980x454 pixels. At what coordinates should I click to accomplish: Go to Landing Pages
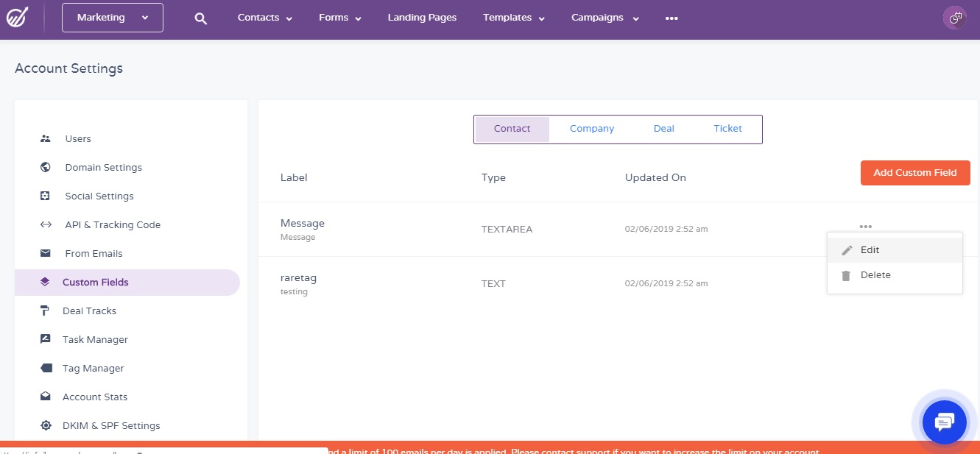click(422, 18)
